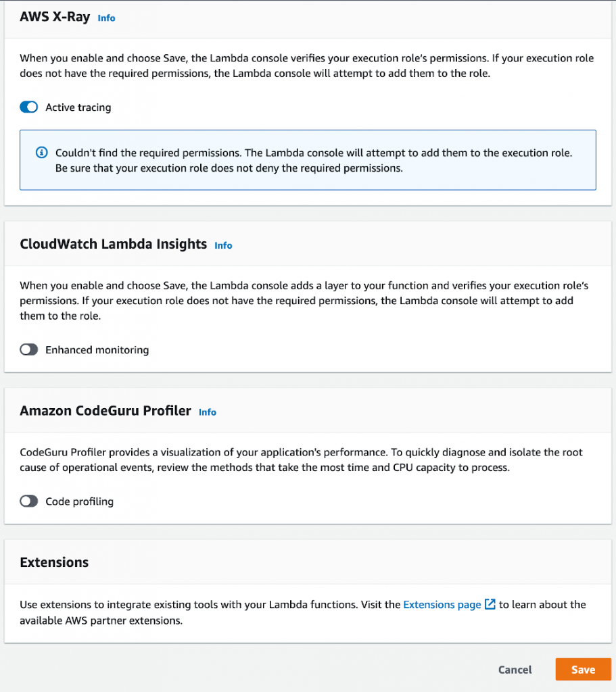Open the CloudWatch Lambda Insights Info link
Screen dimensions: 616x692
[x=223, y=245]
